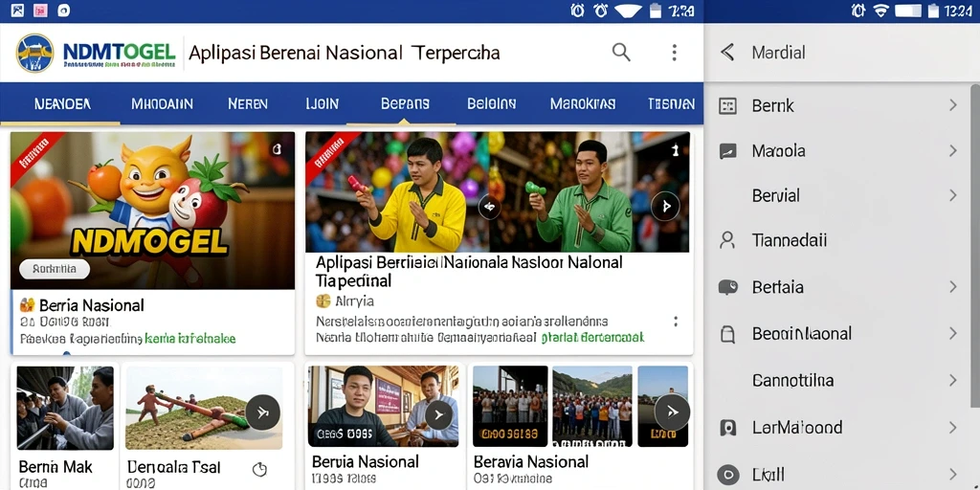Click green link text in Alryia article
980x490 pixels.
[593, 337]
